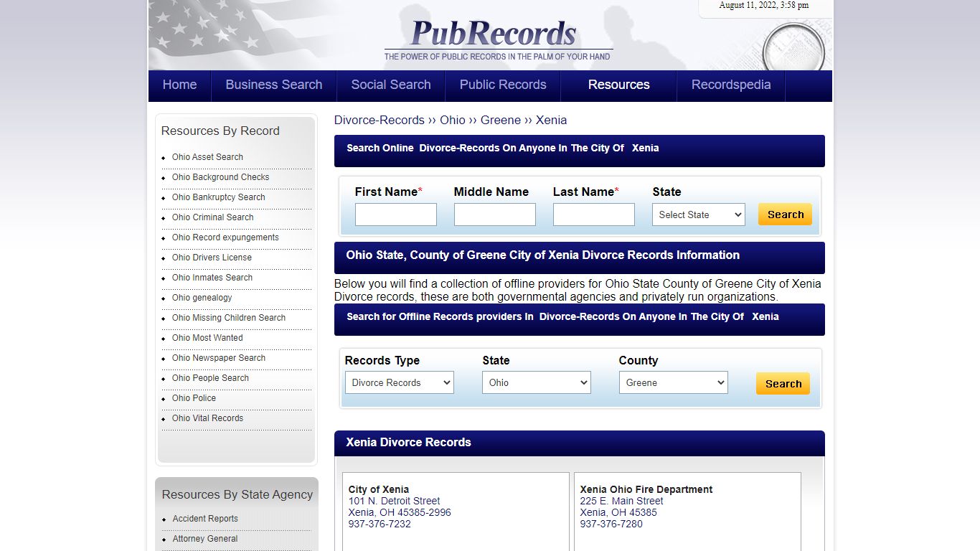Screen dimensions: 980x551
Task: Click the 225 E. Main Street address
Action: click(x=622, y=501)
